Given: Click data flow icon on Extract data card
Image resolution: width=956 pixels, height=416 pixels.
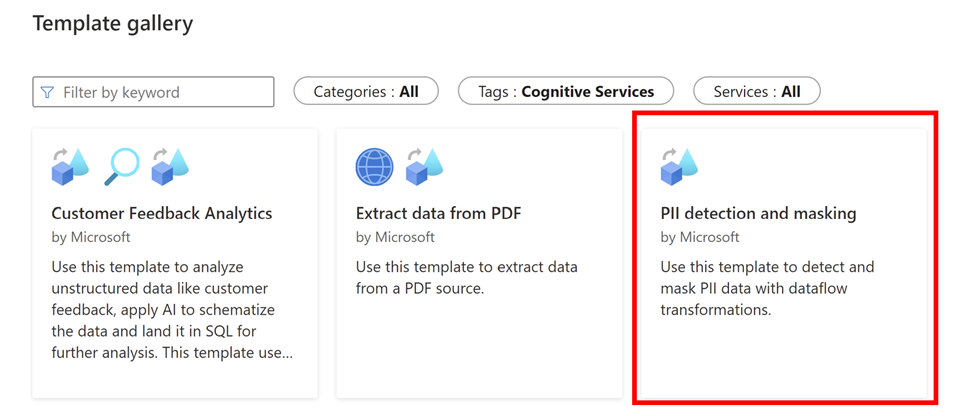Looking at the screenshot, I should click(x=425, y=167).
